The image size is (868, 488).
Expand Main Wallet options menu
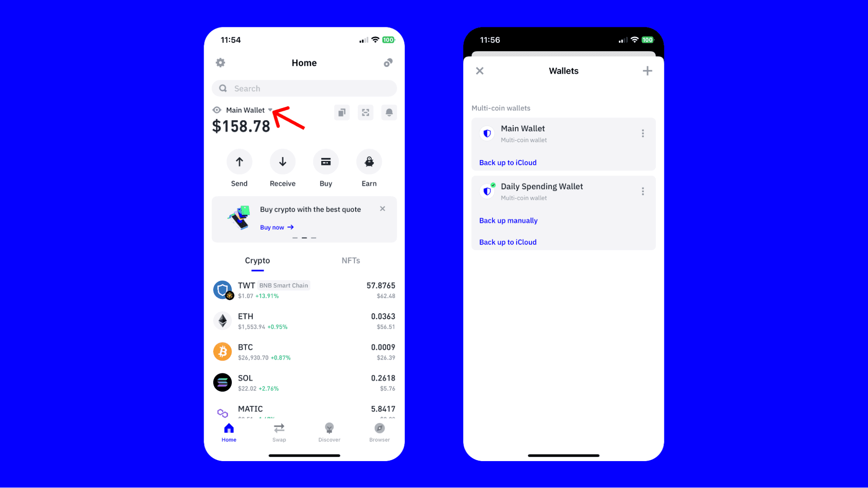(643, 132)
